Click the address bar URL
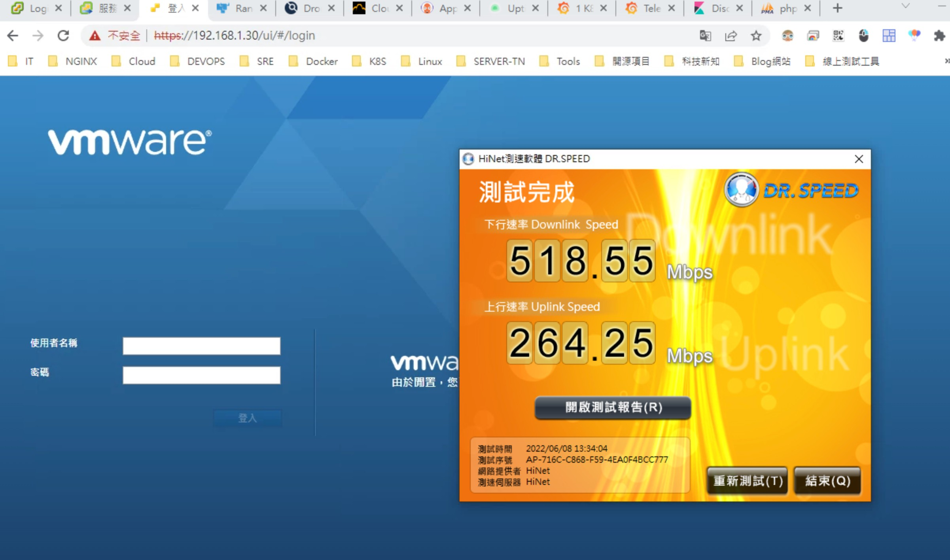This screenshot has width=950, height=560. tap(235, 36)
